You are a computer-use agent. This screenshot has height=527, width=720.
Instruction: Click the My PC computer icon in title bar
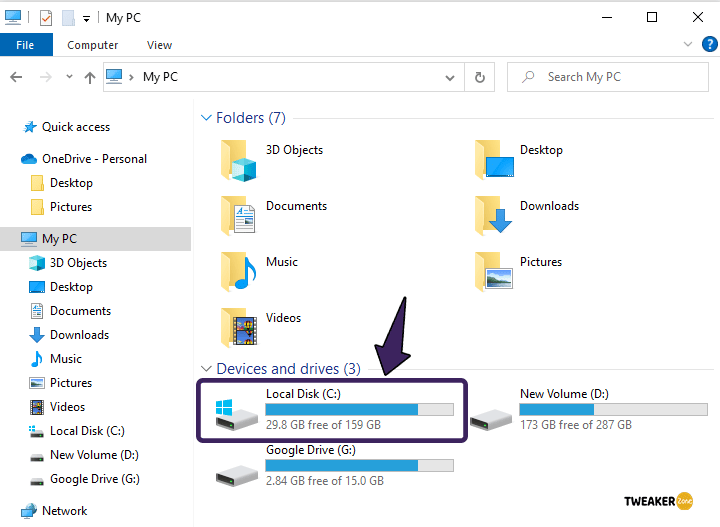(13, 17)
